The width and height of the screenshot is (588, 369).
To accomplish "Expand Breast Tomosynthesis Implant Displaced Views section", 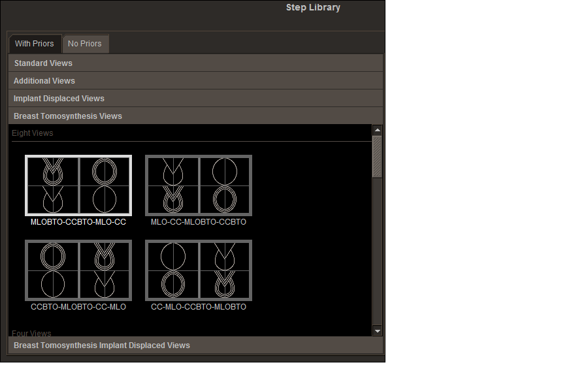I will pos(102,345).
